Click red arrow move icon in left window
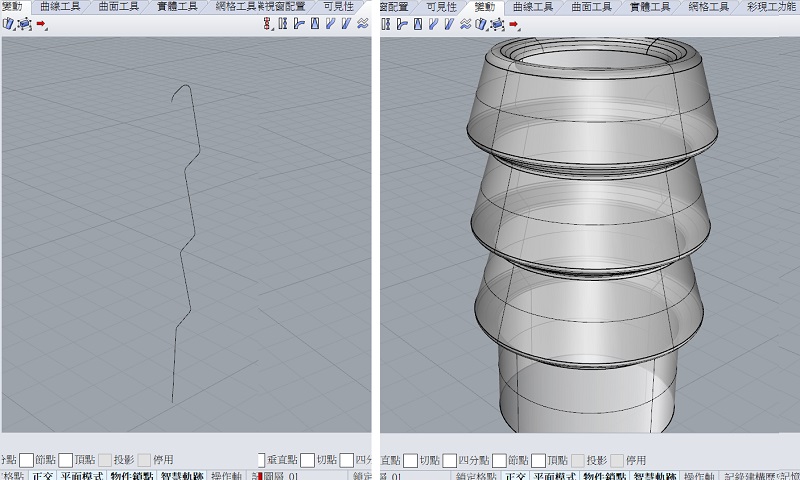Image resolution: width=800 pixels, height=480 pixels. click(41, 24)
